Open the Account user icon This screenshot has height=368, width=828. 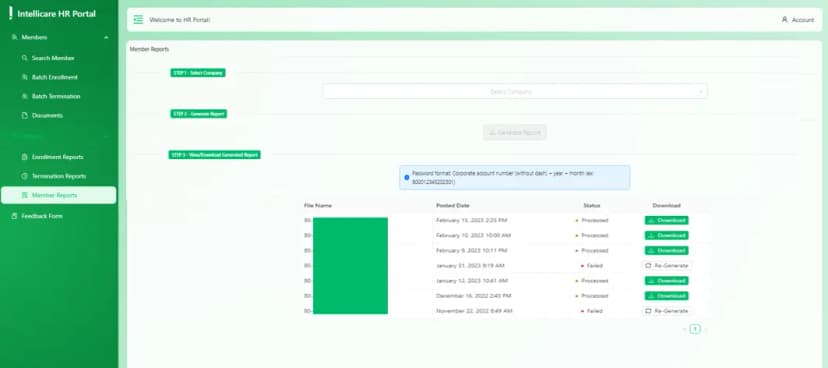[x=784, y=20]
